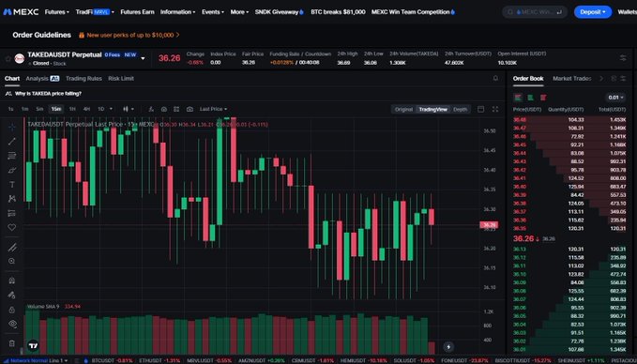Select the ruler measure tool

tap(12, 247)
